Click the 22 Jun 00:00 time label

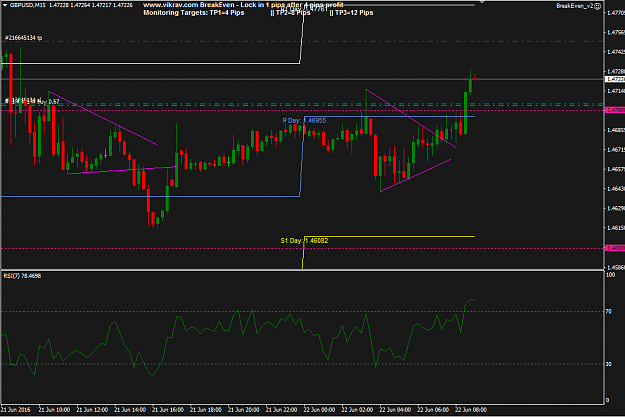[x=319, y=409]
